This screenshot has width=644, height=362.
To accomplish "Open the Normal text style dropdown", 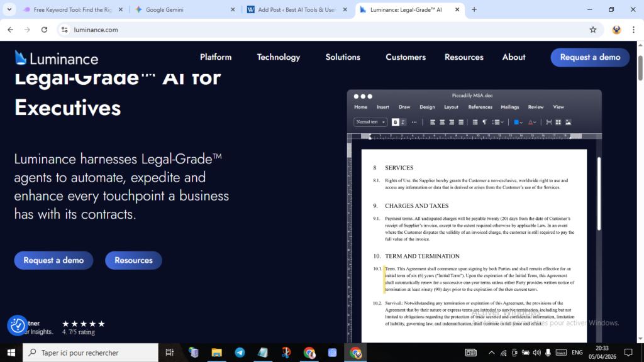I will pyautogui.click(x=370, y=122).
